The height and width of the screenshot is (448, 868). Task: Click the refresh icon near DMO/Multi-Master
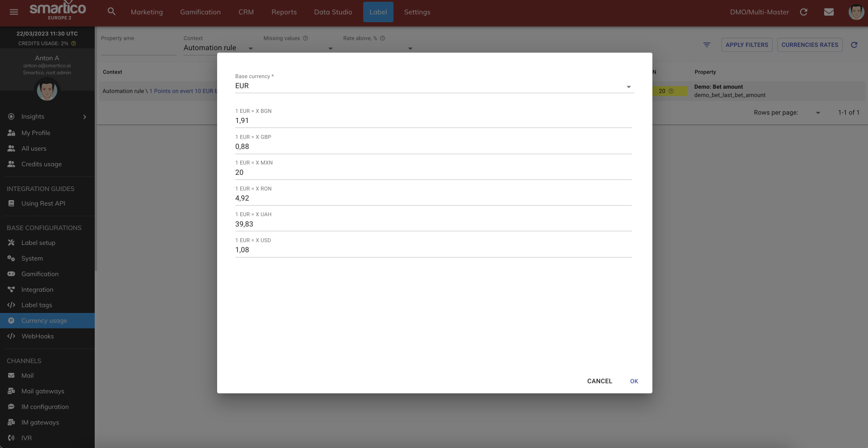pos(804,12)
